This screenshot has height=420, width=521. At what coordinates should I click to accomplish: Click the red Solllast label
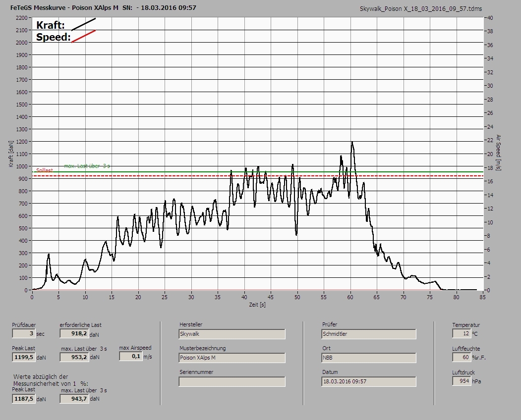pyautogui.click(x=45, y=170)
